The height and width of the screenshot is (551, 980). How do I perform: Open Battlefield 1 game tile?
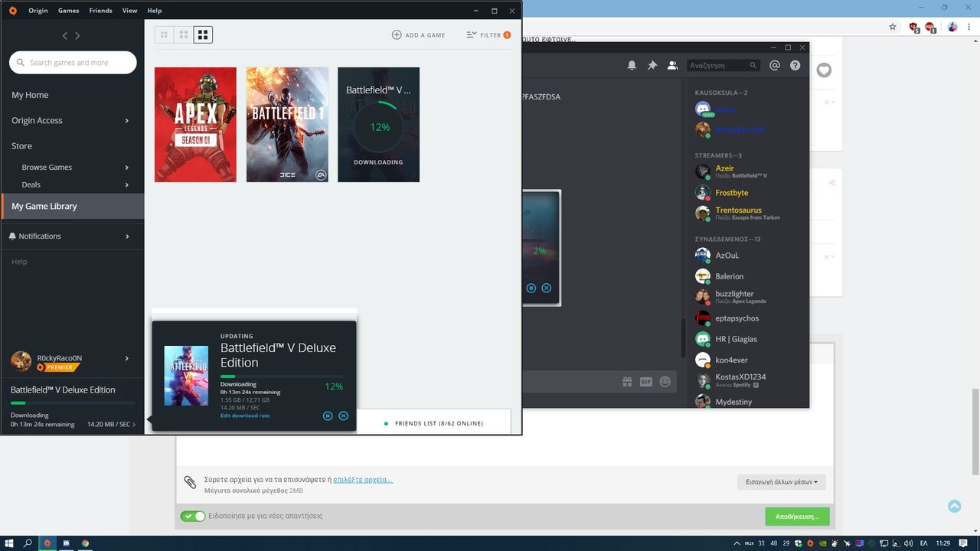(287, 125)
